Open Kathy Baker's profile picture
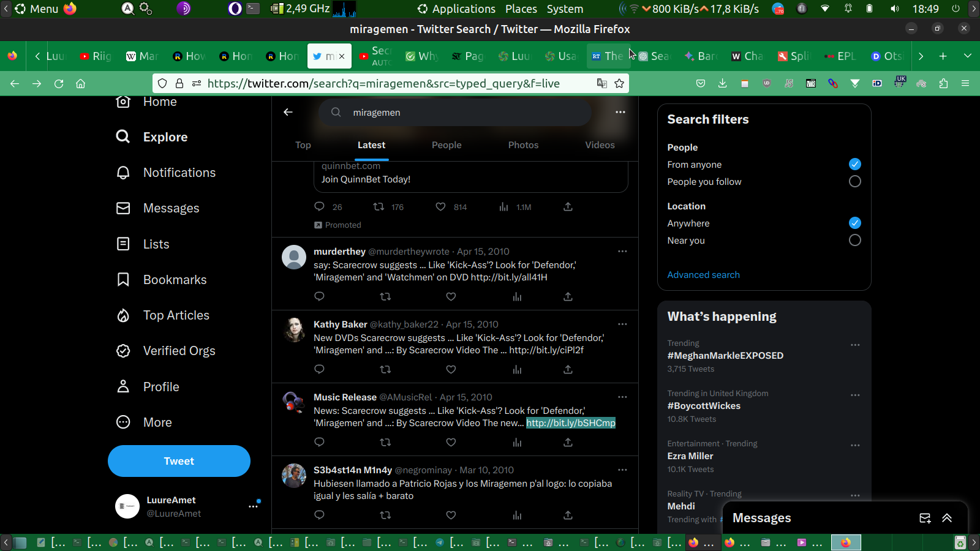Viewport: 980px width, 551px height. (294, 330)
